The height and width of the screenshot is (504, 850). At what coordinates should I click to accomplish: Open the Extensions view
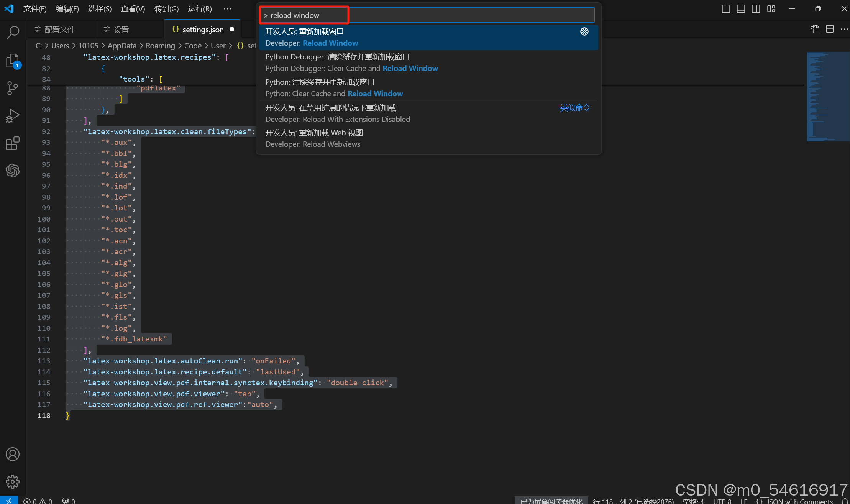tap(13, 143)
